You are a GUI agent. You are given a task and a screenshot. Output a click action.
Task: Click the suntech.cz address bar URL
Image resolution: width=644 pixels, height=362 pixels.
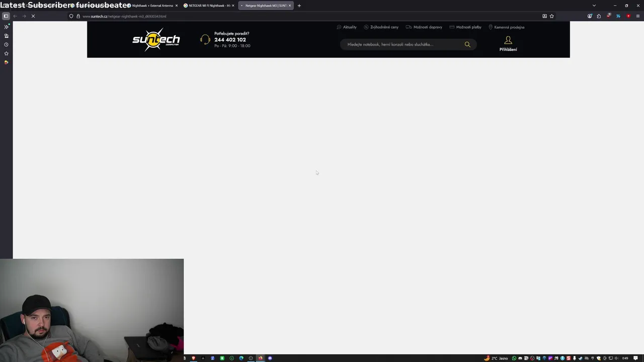[x=124, y=16]
